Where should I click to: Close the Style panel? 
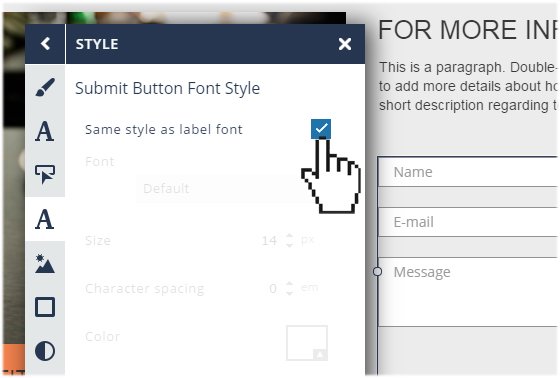click(x=345, y=44)
